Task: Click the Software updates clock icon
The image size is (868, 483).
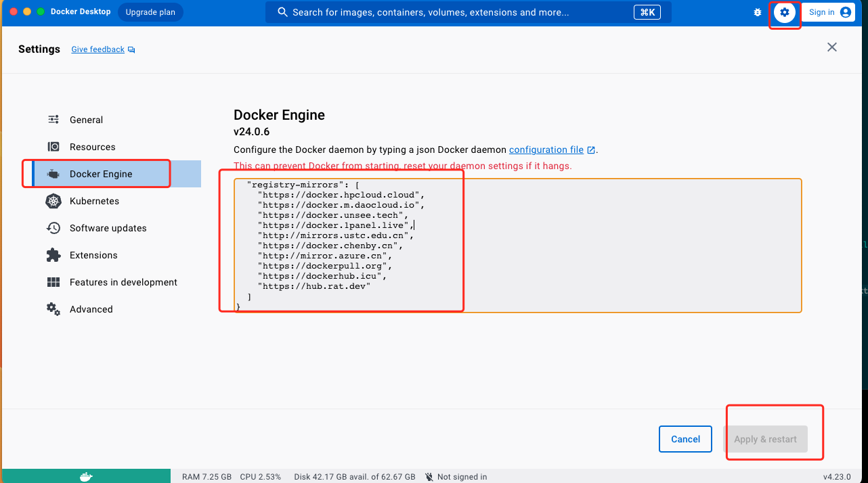Action: coord(53,228)
